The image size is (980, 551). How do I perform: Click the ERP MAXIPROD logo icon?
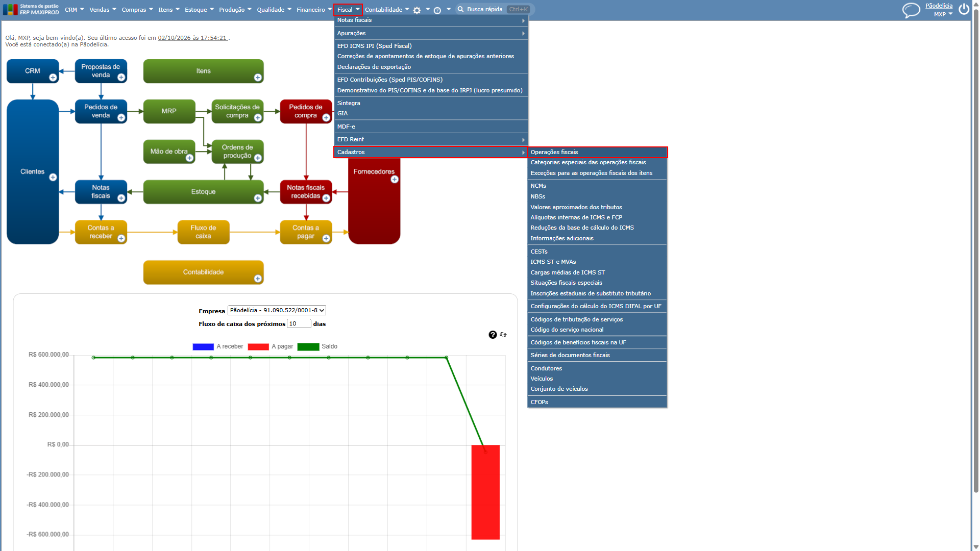10,10
